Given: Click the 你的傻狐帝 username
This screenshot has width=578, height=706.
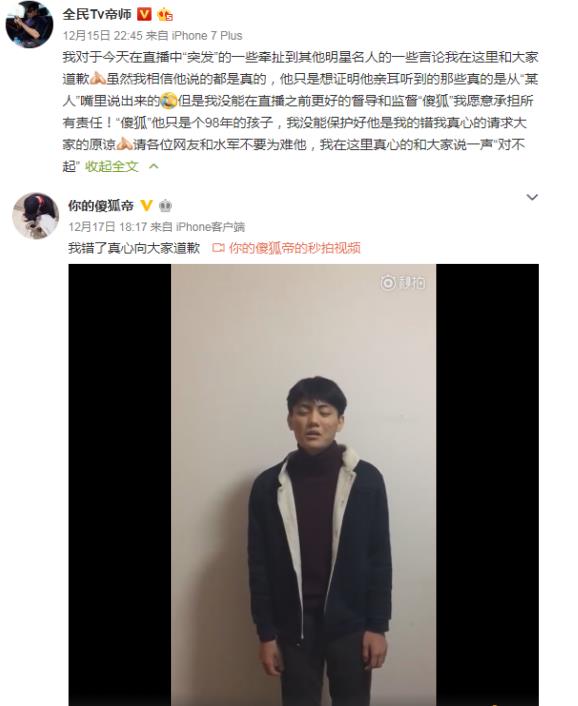Looking at the screenshot, I should (101, 206).
